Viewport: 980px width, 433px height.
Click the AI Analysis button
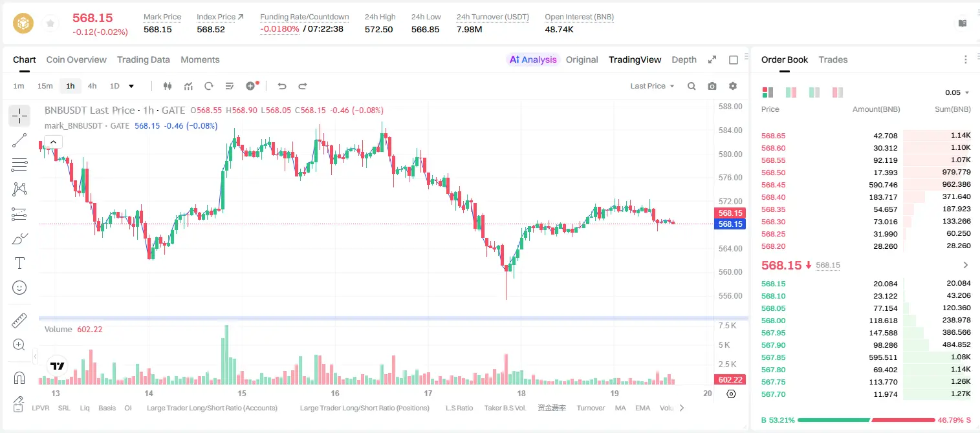(x=532, y=59)
